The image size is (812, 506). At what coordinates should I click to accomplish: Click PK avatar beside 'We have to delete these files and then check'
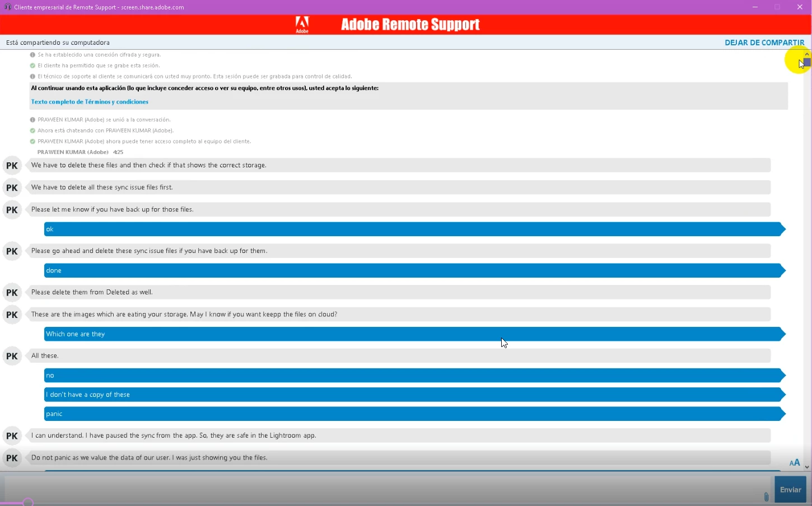tap(12, 166)
